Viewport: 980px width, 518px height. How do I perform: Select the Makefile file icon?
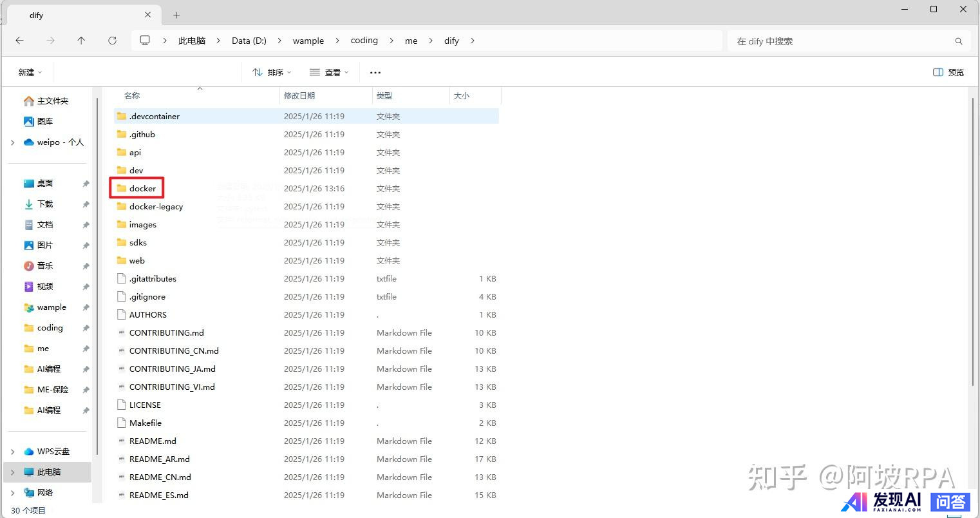pyautogui.click(x=122, y=423)
